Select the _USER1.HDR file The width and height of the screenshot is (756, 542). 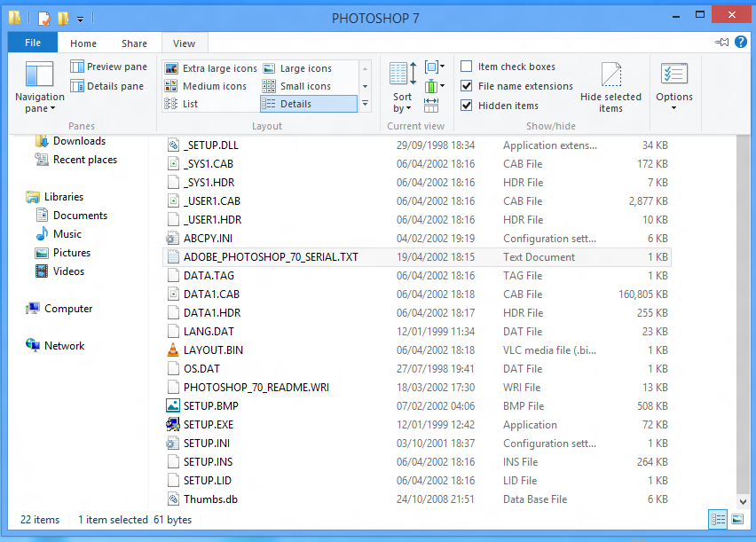tap(417, 220)
